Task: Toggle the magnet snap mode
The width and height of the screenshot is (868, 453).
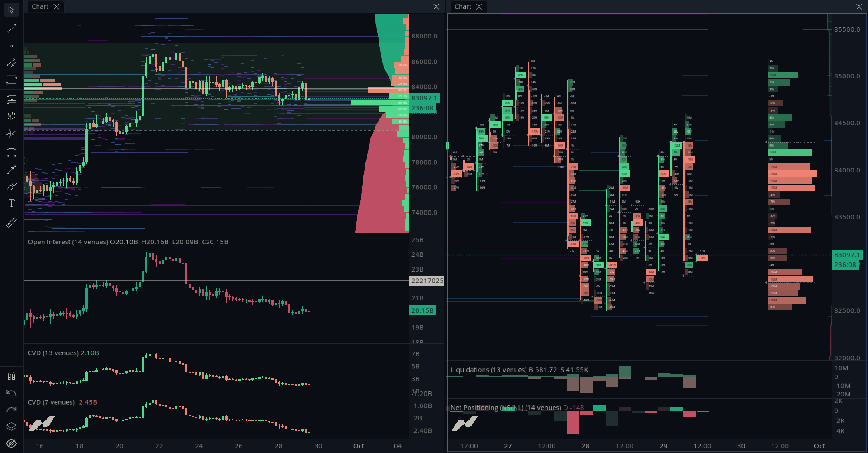Action: (x=11, y=376)
